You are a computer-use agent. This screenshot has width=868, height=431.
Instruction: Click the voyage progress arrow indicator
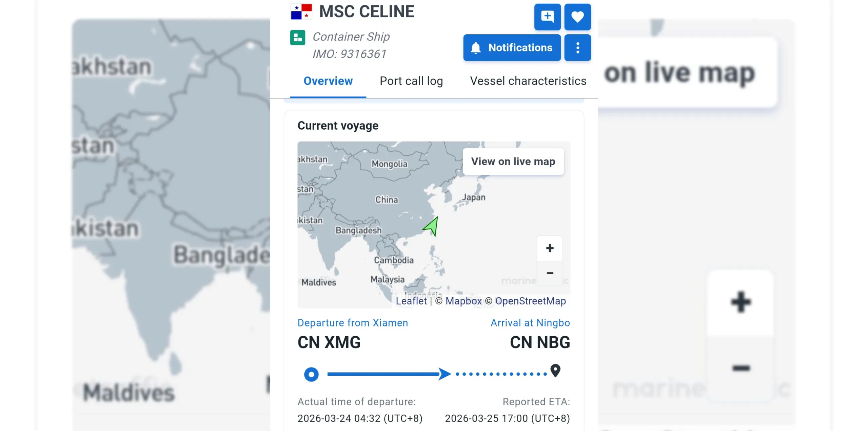click(x=444, y=374)
